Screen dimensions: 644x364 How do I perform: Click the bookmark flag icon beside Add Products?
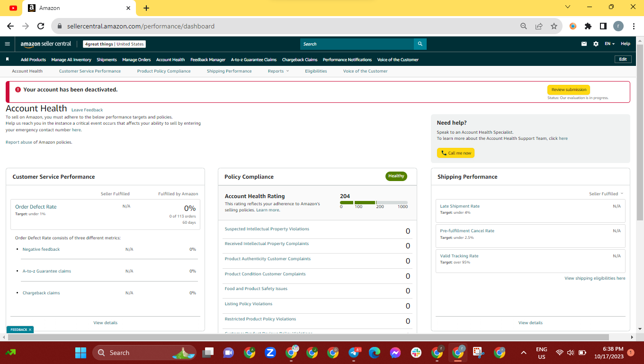point(7,59)
